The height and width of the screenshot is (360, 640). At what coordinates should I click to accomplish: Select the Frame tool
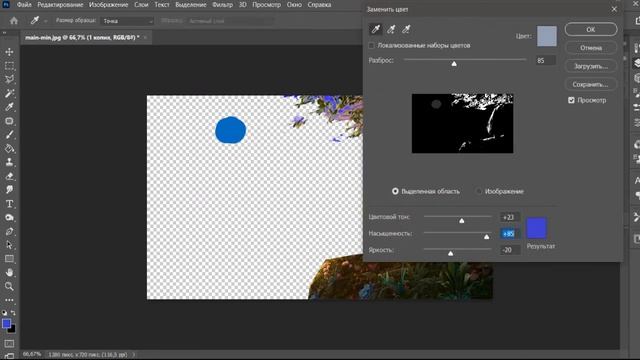[x=9, y=121]
